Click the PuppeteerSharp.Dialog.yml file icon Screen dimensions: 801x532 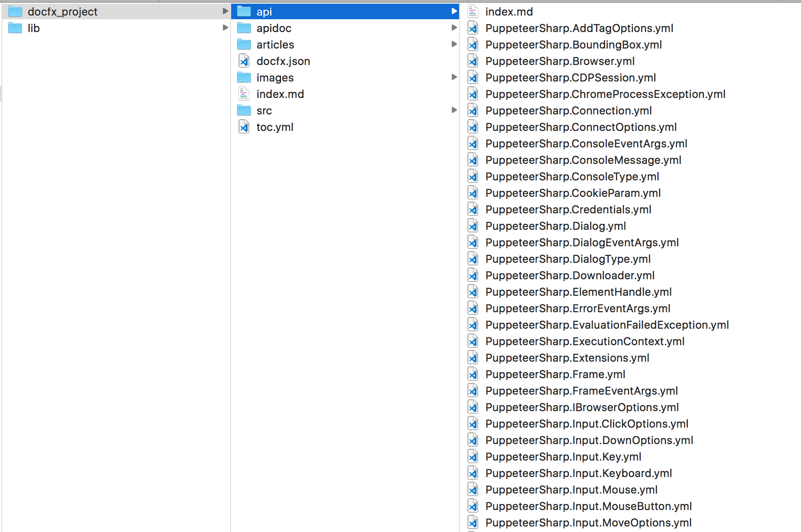click(x=473, y=226)
